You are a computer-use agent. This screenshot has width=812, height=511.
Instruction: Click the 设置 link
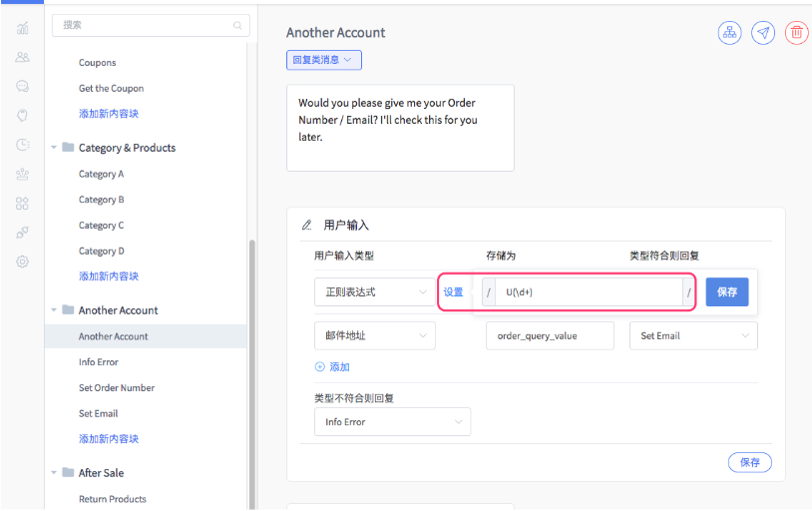coord(453,292)
